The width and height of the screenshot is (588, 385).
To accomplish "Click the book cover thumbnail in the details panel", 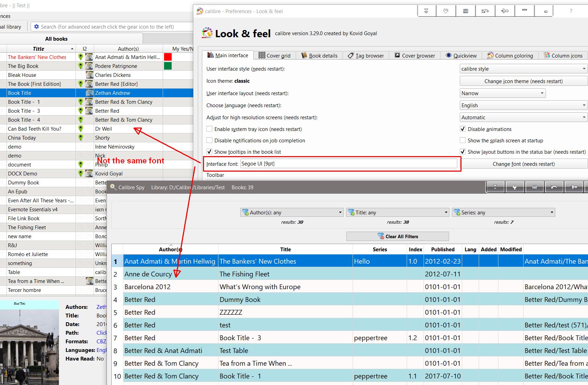I will point(29,342).
